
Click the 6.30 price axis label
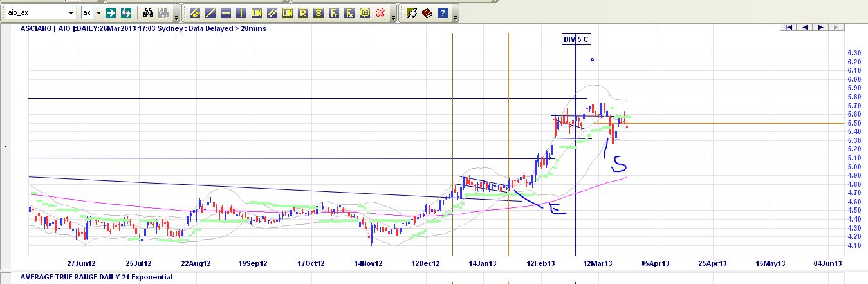pos(854,53)
